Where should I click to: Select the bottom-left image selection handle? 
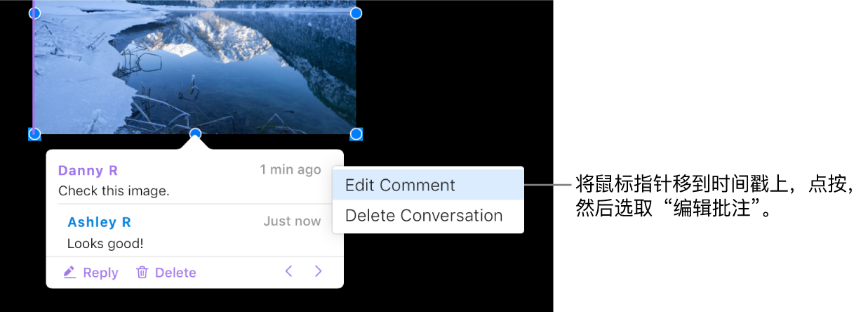point(34,134)
